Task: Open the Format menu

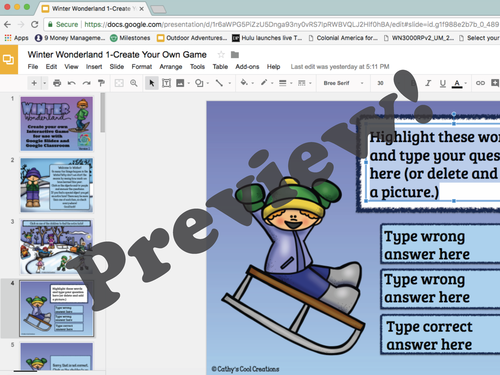Action: (x=142, y=67)
